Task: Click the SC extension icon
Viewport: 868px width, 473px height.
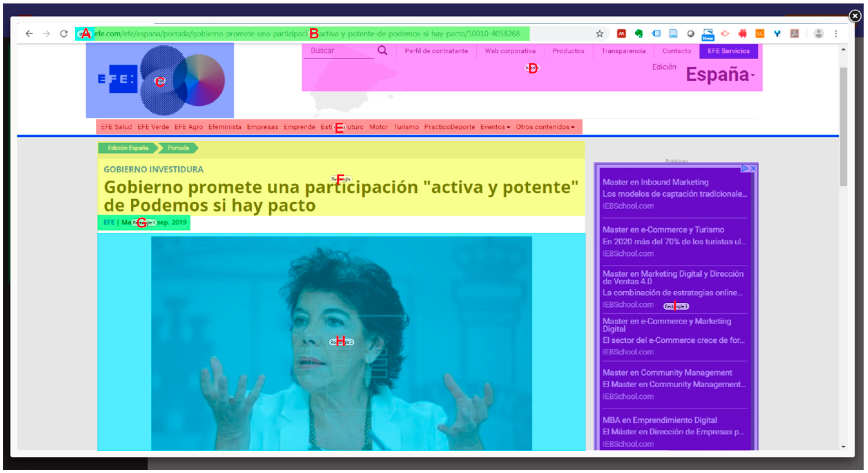Action: click(x=759, y=34)
